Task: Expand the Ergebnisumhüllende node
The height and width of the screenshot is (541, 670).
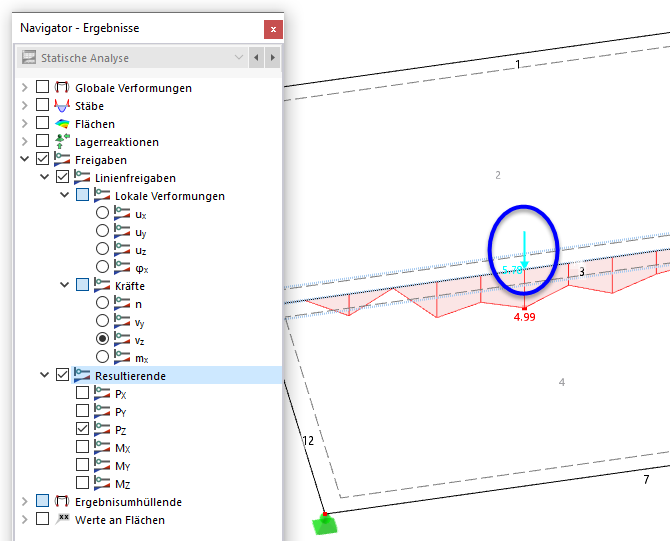Action: [25, 501]
